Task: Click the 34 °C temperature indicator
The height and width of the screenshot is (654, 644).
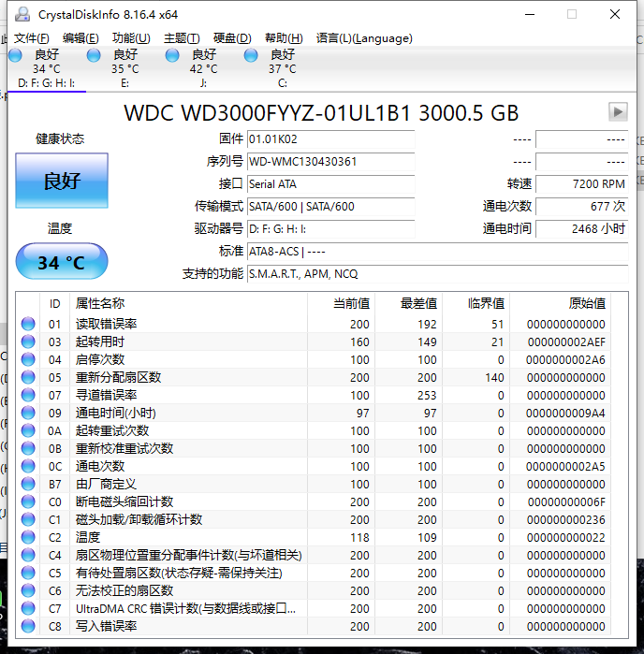Action: coord(62,262)
